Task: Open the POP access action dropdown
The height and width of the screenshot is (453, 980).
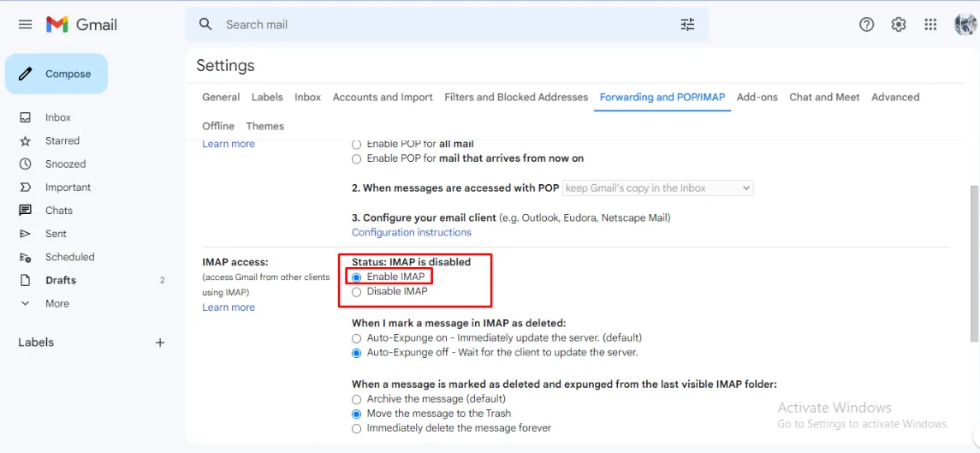Action: pos(657,188)
